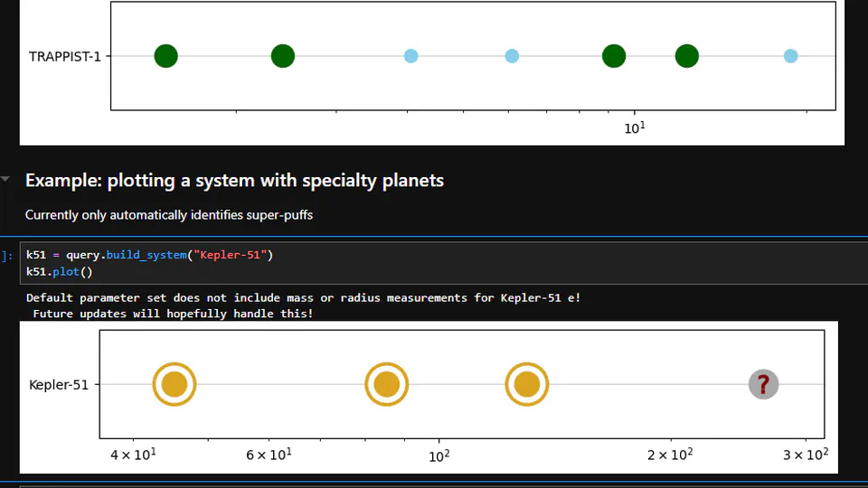Click the second Kepler-51 super-puff planet marker

[386, 384]
